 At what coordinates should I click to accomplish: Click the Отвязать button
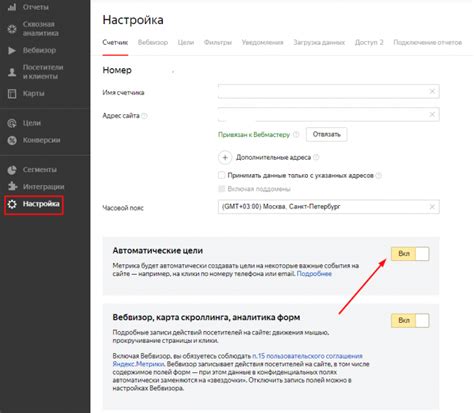coord(327,134)
